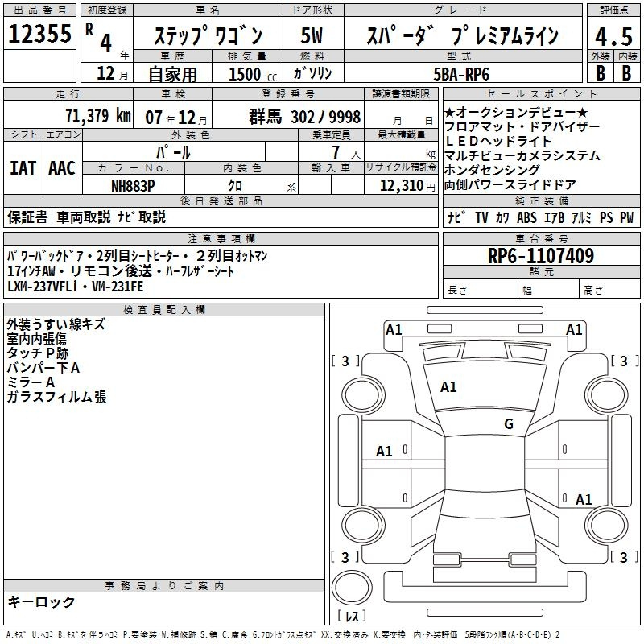Select the ★オークションデビュー★ sales point
Screen dimensions: 644x644
pos(516,113)
